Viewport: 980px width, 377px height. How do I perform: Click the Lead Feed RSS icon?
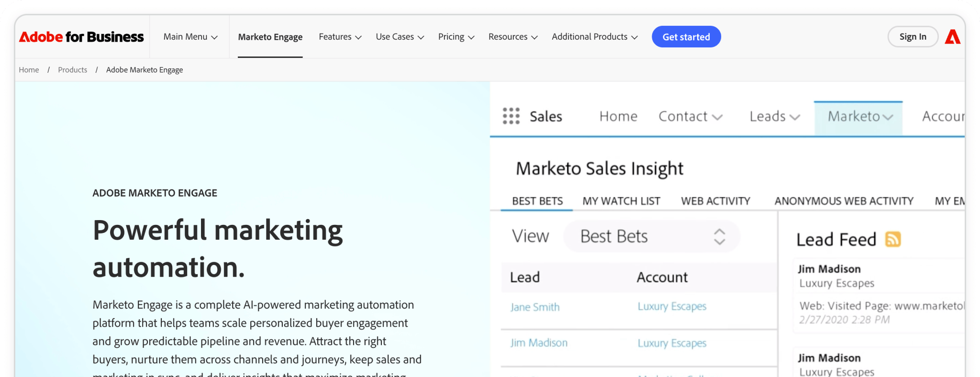[x=893, y=239]
